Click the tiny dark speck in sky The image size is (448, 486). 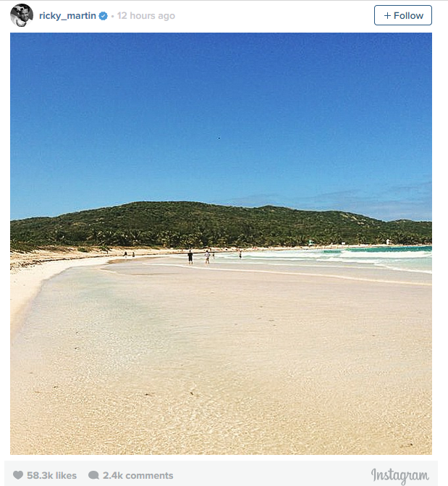[219, 138]
